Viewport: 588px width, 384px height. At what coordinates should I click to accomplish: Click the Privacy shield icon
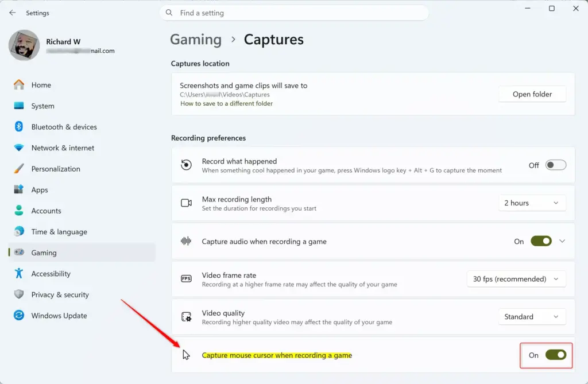click(19, 294)
